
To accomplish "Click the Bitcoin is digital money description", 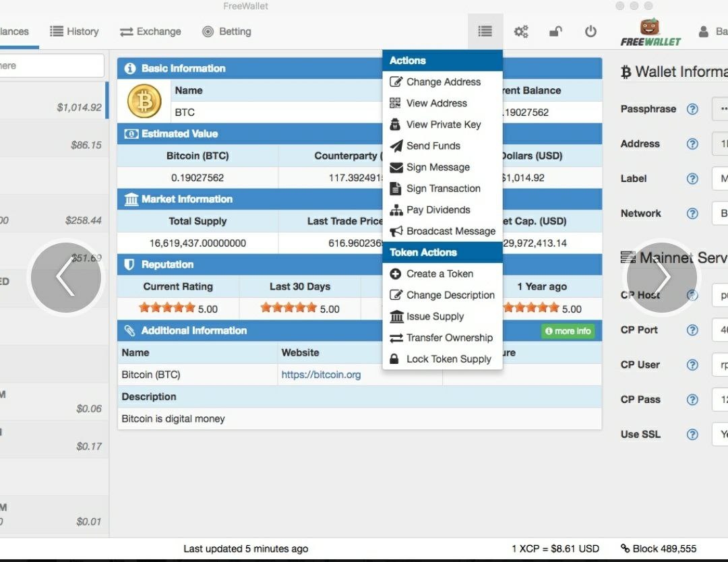I will [173, 419].
